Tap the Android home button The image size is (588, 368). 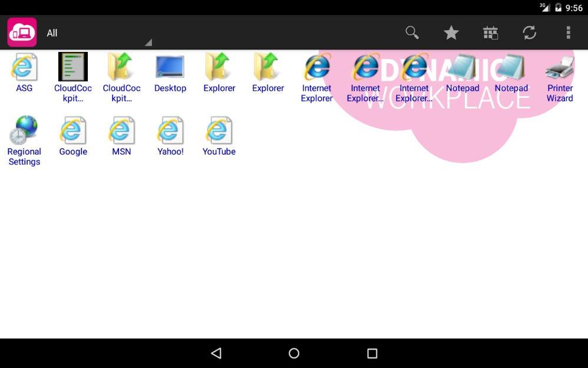294,353
